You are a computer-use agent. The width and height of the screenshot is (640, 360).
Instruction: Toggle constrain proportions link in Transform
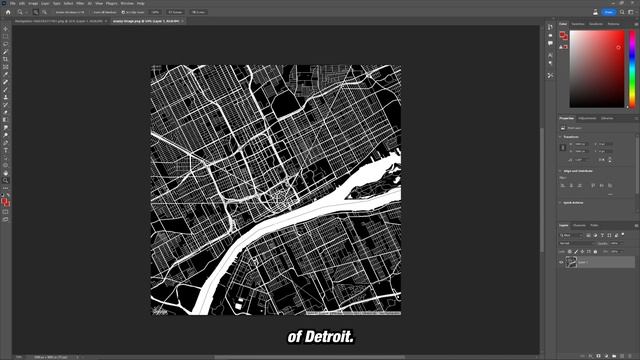(x=562, y=147)
